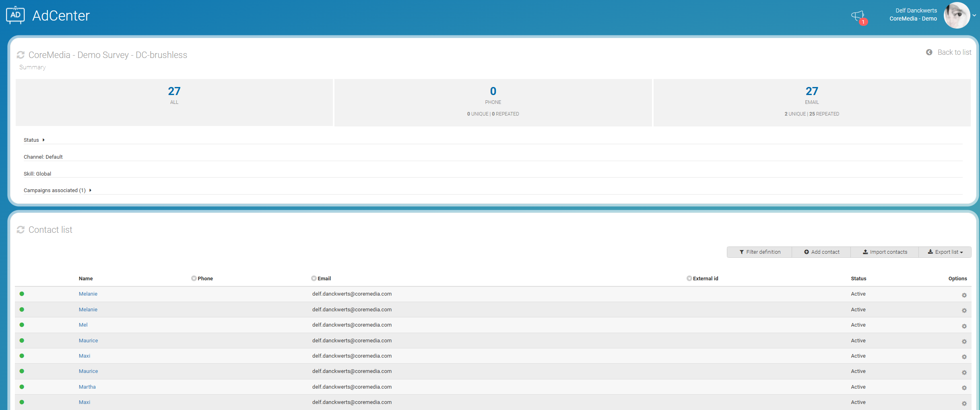The width and height of the screenshot is (980, 410).
Task: Click the Filter definition button
Action: [759, 252]
